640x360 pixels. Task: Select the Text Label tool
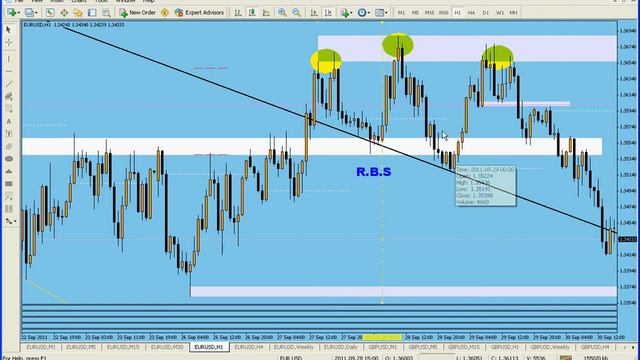[x=9, y=134]
